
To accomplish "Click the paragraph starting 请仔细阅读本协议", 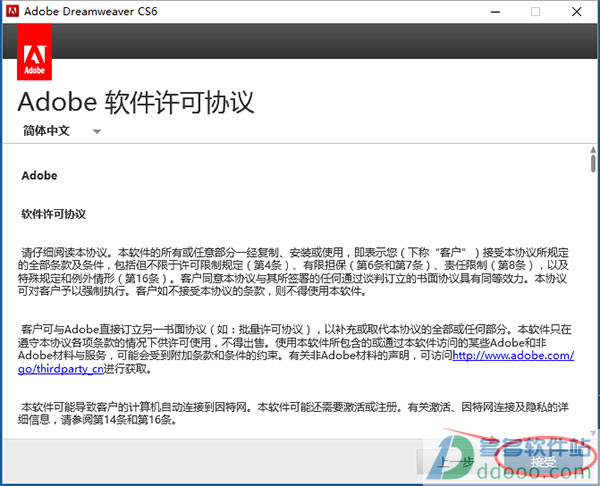I will point(293,272).
